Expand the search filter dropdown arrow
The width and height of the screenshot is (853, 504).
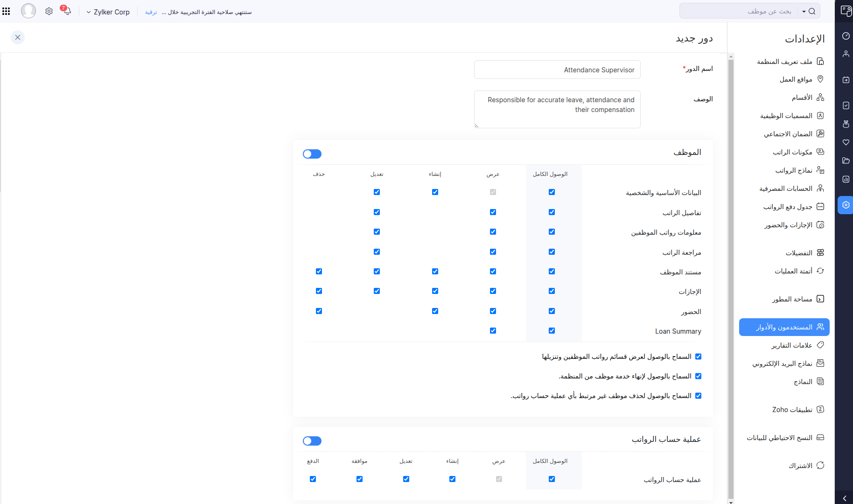[x=804, y=12]
